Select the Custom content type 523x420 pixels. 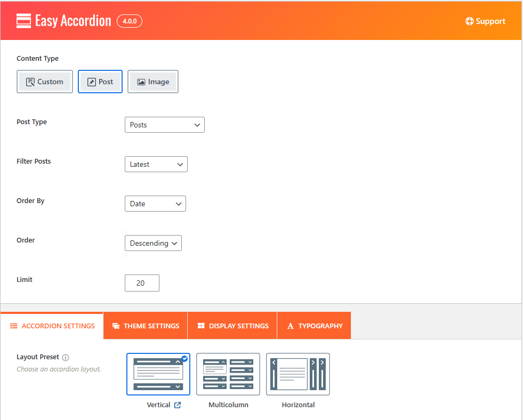45,82
